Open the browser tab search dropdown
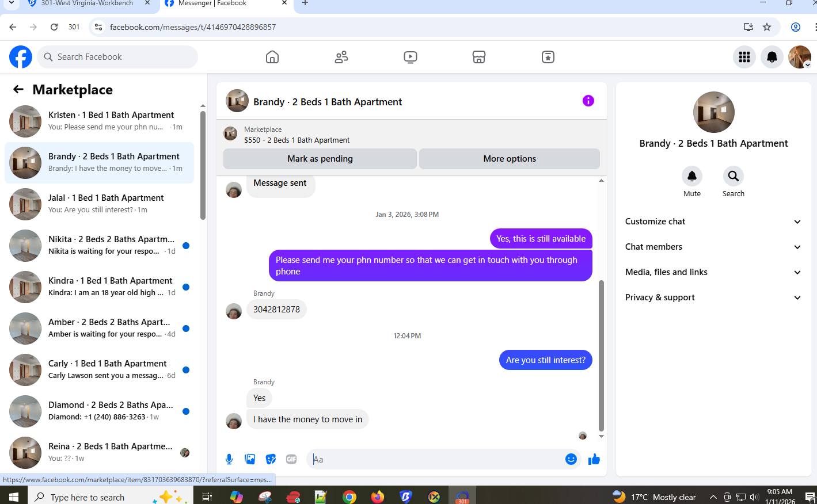The image size is (817, 504). coord(11,3)
